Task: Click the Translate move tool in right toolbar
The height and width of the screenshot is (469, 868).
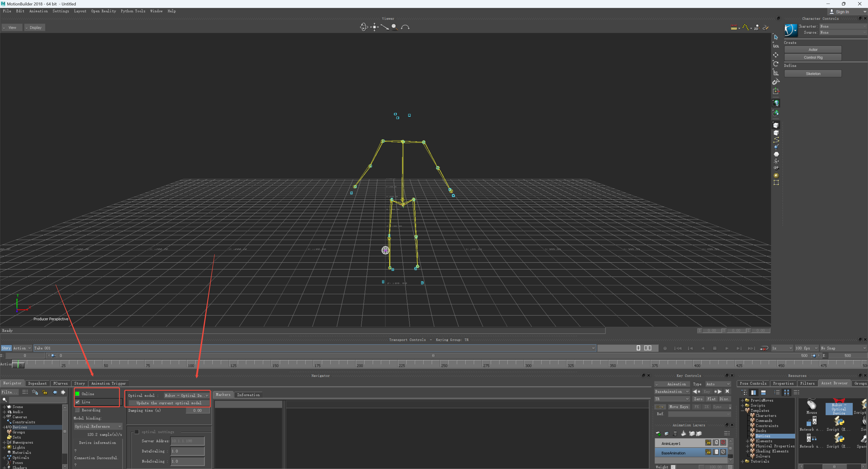Action: pos(776,55)
